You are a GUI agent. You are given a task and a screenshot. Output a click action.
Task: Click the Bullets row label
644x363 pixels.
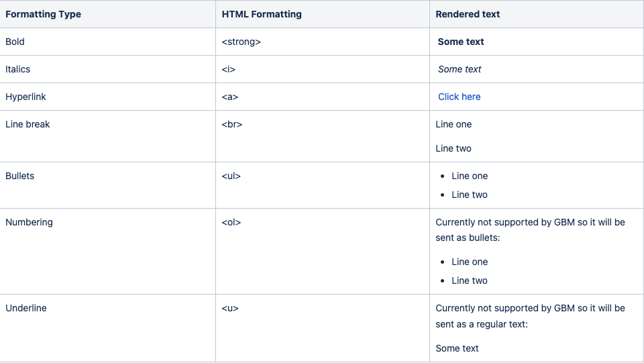pos(19,176)
